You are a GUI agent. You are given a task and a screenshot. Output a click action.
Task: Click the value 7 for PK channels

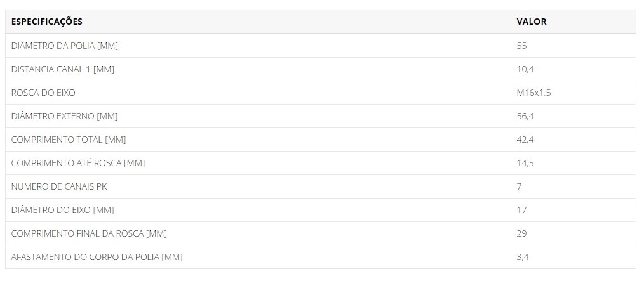pyautogui.click(x=519, y=186)
